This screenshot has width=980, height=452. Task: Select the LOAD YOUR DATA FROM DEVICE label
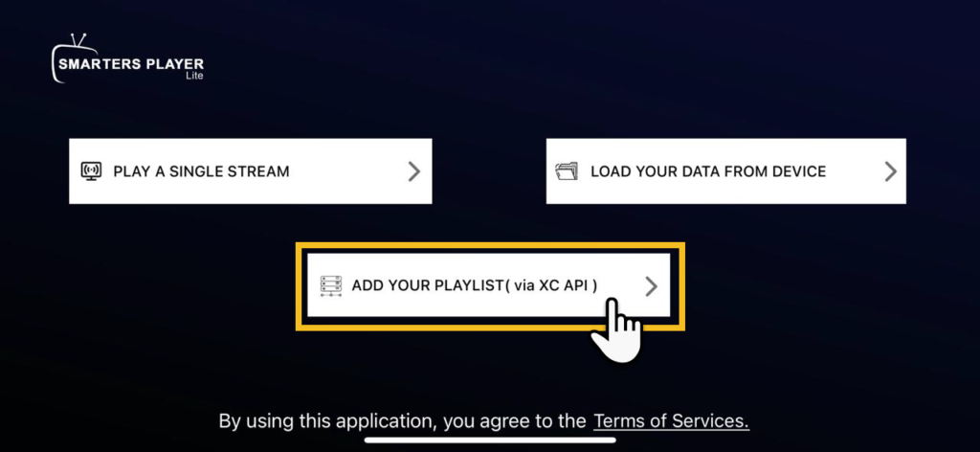[x=709, y=171]
